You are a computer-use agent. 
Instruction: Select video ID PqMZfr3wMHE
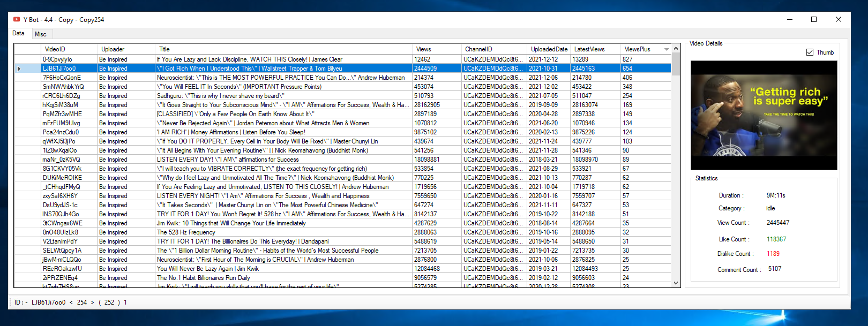click(62, 114)
